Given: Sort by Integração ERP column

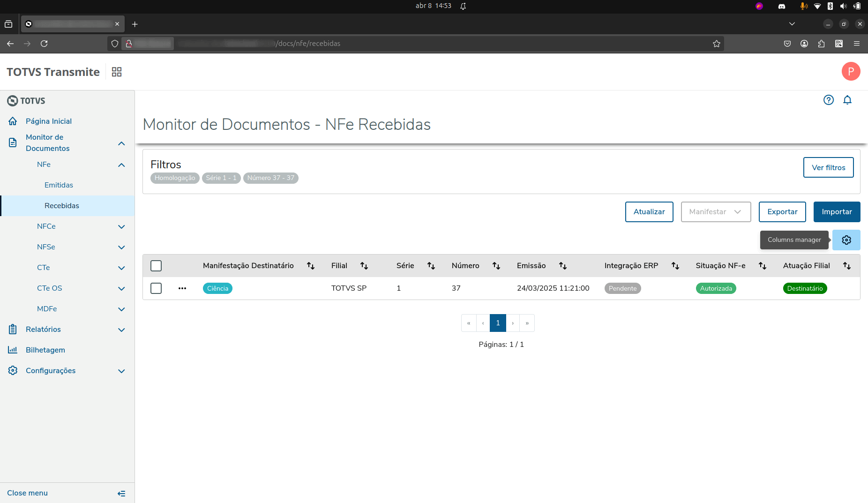Looking at the screenshot, I should pyautogui.click(x=675, y=266).
